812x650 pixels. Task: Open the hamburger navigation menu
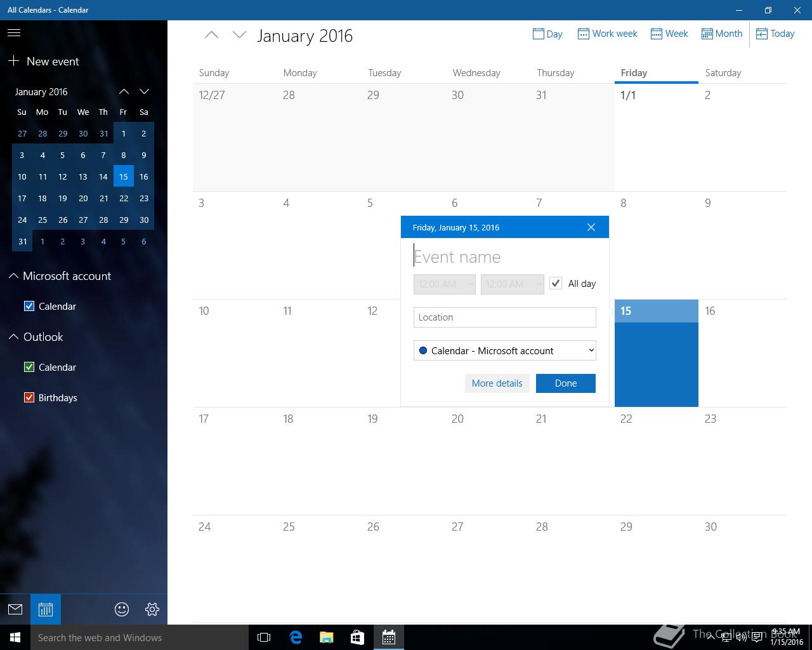pos(14,33)
